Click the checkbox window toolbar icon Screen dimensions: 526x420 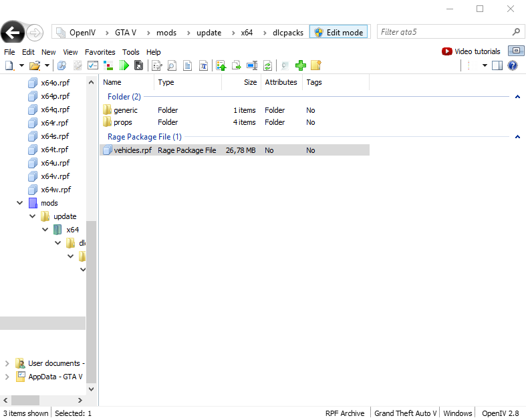[x=93, y=65]
